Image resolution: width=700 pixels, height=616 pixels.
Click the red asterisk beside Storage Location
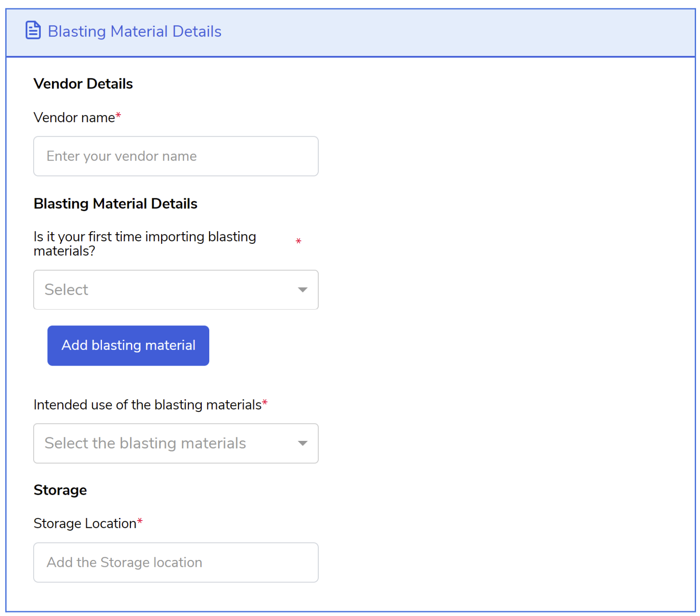click(x=140, y=521)
